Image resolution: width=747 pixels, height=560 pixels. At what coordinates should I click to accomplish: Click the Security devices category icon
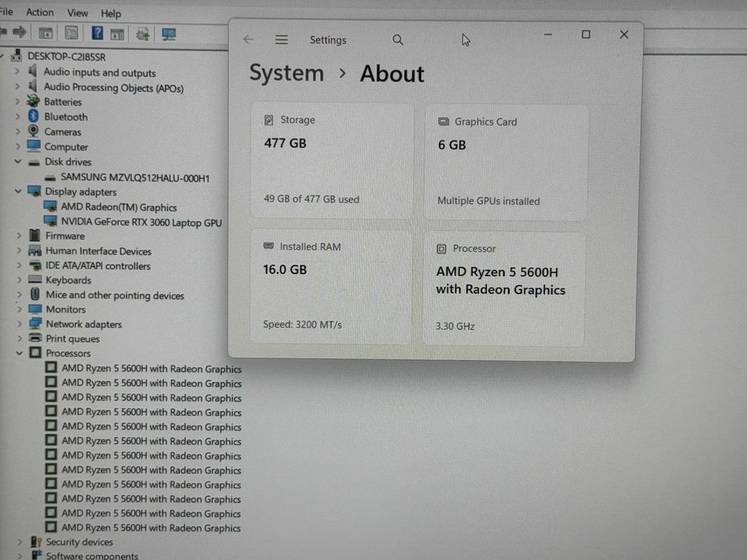[36, 542]
